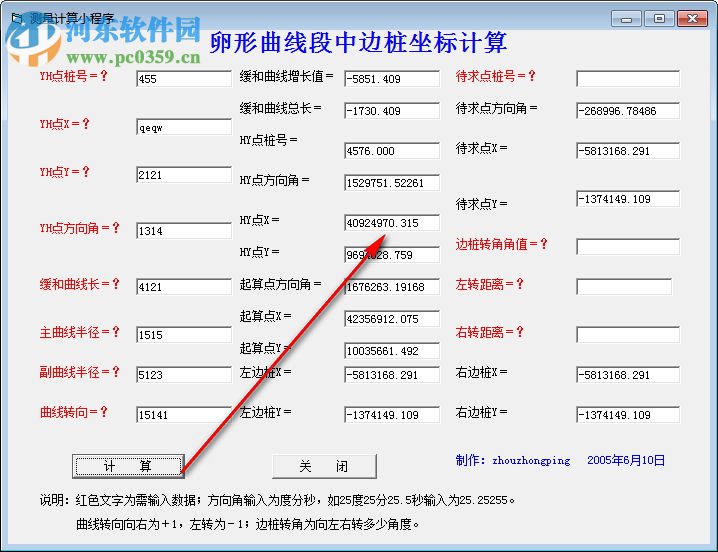Image resolution: width=718 pixels, height=552 pixels.
Task: Select the 待求点X result field
Action: point(628,150)
